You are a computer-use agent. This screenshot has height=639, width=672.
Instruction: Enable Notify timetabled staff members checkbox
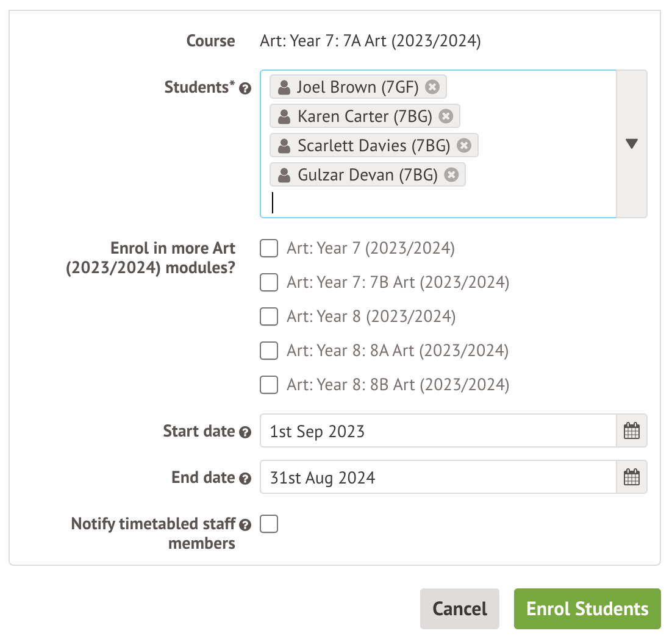pyautogui.click(x=269, y=524)
